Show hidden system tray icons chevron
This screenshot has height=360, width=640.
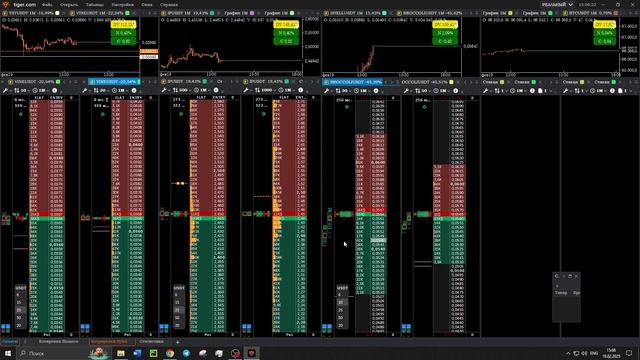click(x=568, y=353)
